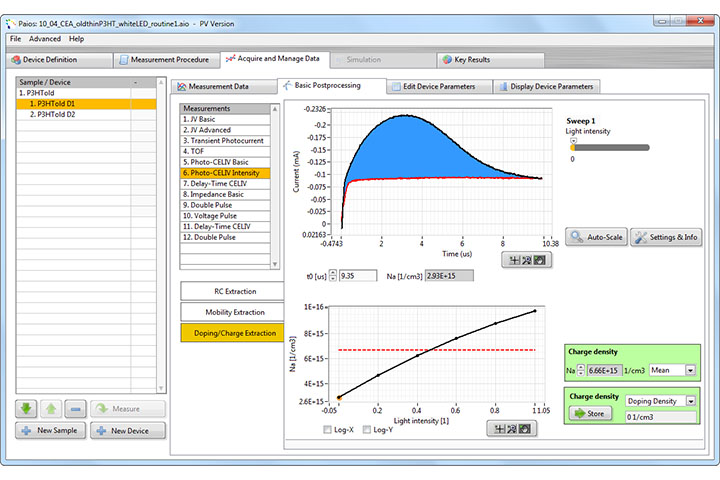Open the Advanced menu
Screen dimensions: 720x480
tap(45, 39)
